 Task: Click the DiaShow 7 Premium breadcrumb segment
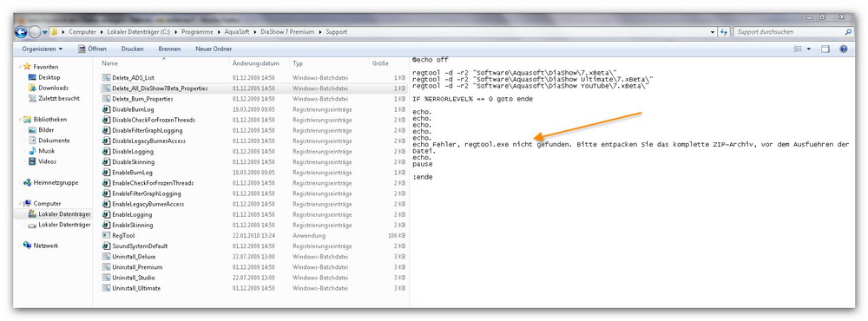pos(288,32)
